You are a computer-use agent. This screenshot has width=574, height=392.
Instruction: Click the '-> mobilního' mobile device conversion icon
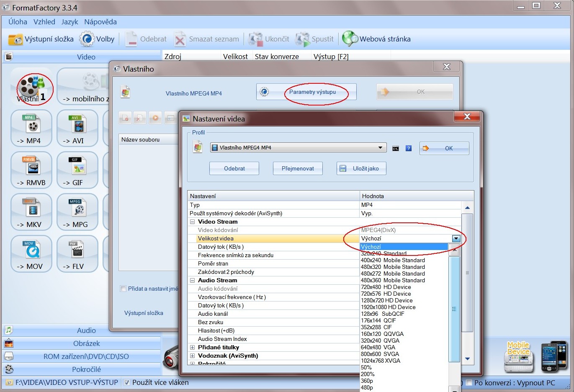[83, 87]
